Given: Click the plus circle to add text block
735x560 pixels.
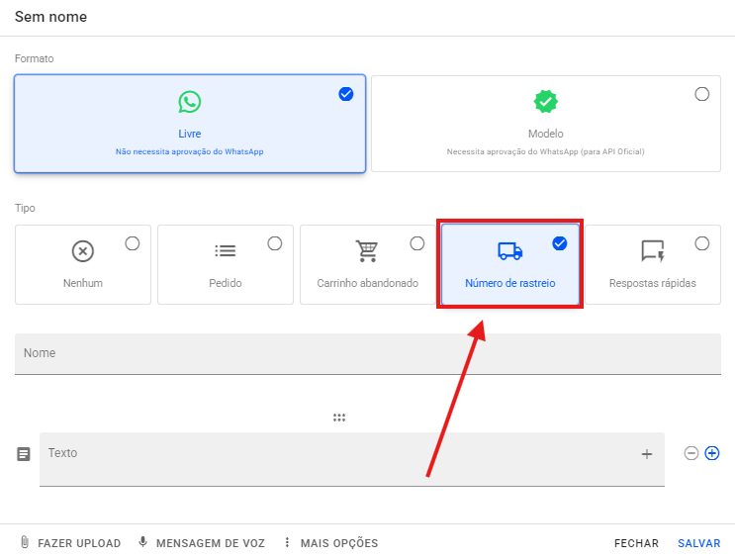Looking at the screenshot, I should tap(711, 453).
